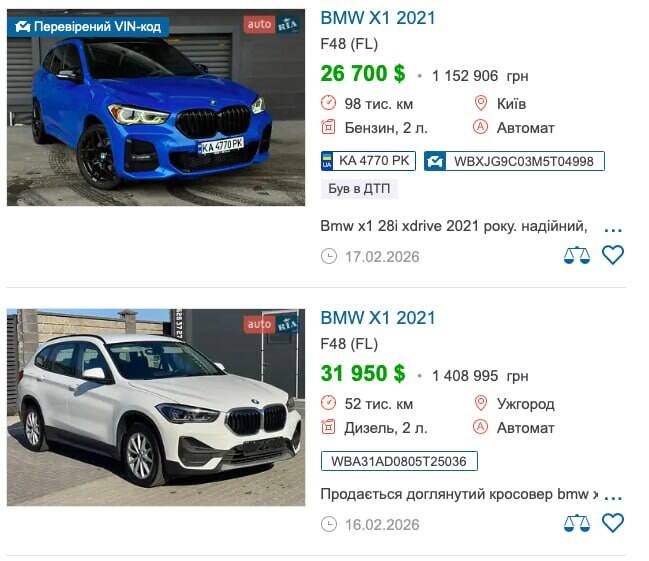Screen dimensions: 649x561
Task: Click the Ukraine flag plate icon
Action: [x=327, y=161]
